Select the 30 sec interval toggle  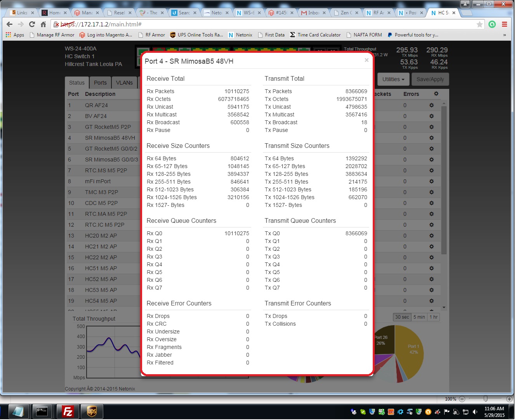click(x=402, y=317)
